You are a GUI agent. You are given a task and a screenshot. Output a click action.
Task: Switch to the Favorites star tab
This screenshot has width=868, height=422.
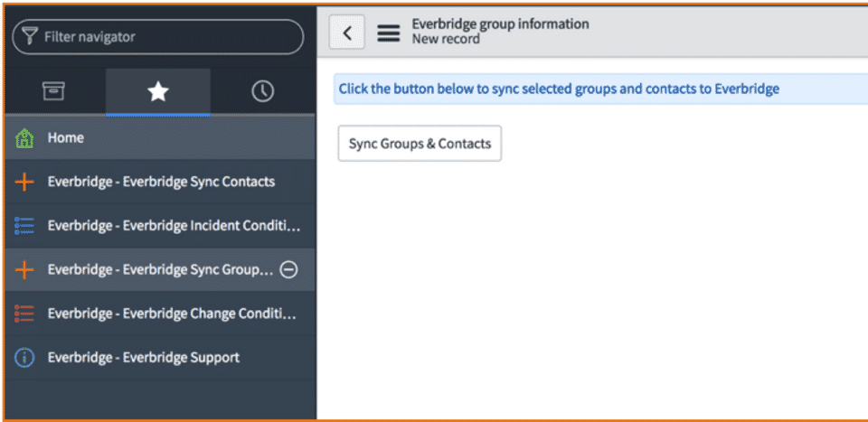(157, 92)
